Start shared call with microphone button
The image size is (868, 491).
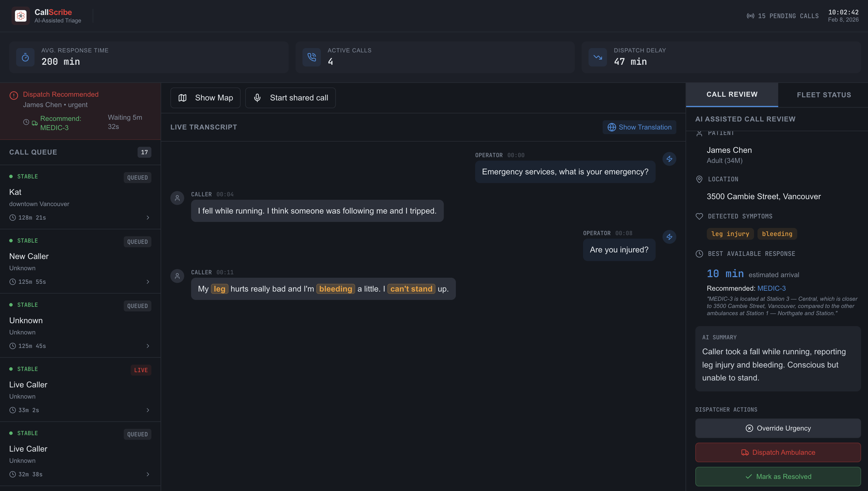click(x=290, y=98)
